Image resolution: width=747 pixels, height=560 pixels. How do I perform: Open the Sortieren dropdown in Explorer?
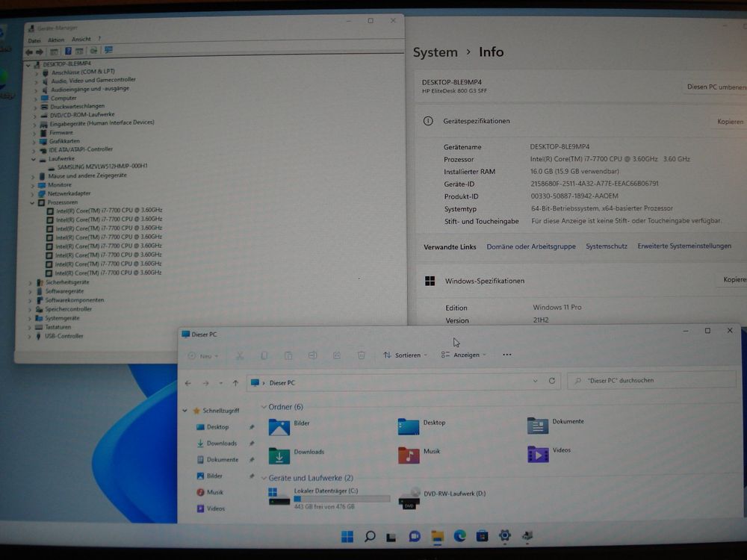point(405,355)
